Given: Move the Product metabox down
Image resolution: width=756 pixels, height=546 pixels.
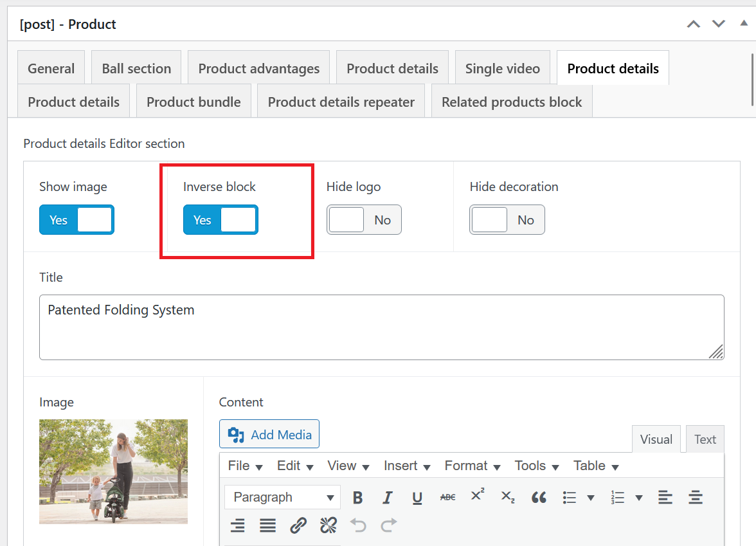Looking at the screenshot, I should point(719,24).
